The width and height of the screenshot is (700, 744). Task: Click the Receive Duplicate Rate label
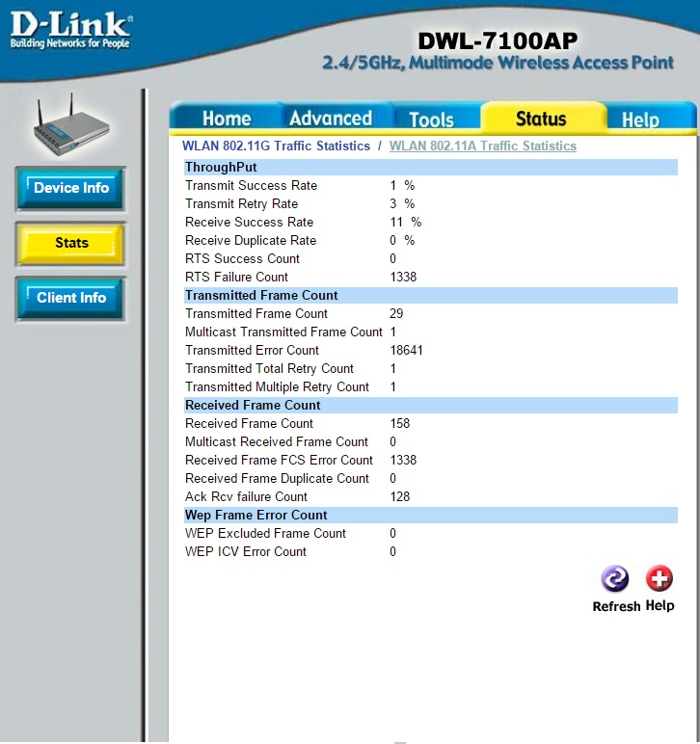coord(251,241)
